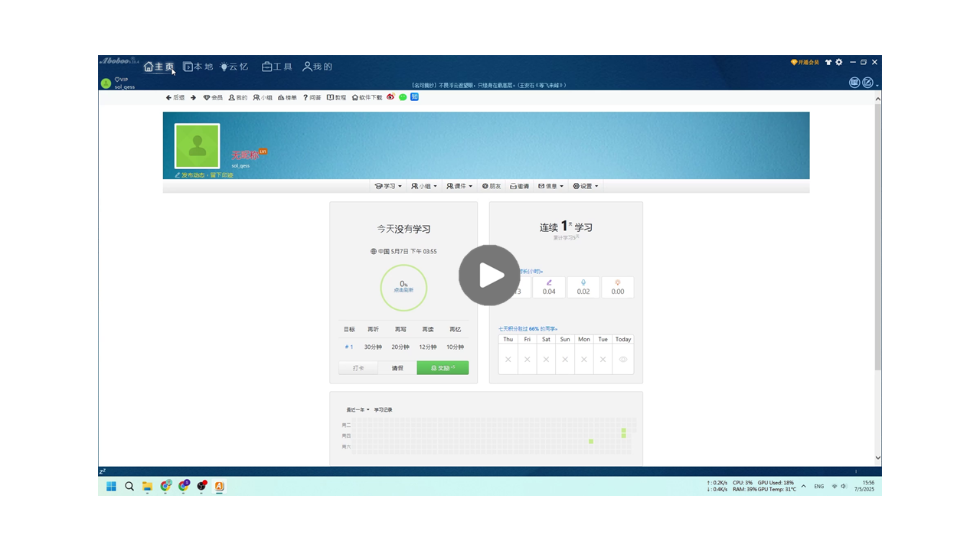Expand the 课件 dropdown menu

click(460, 186)
